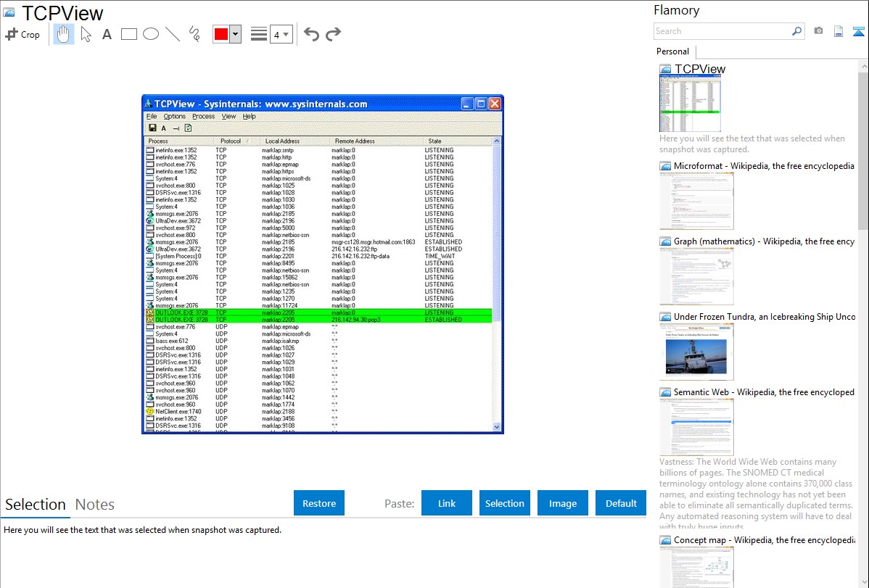The height and width of the screenshot is (588, 869).
Task: Select the Crop tool
Action: click(x=22, y=34)
